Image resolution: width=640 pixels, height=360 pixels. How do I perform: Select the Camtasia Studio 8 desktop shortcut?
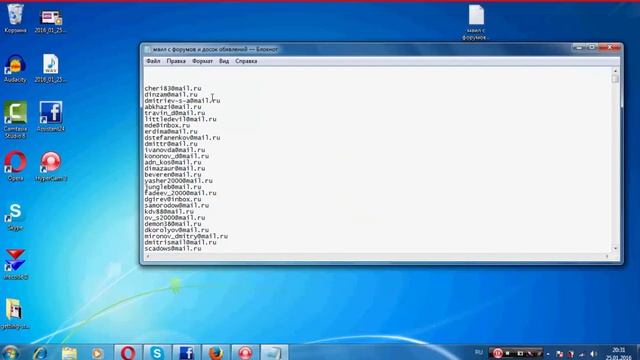15,120
